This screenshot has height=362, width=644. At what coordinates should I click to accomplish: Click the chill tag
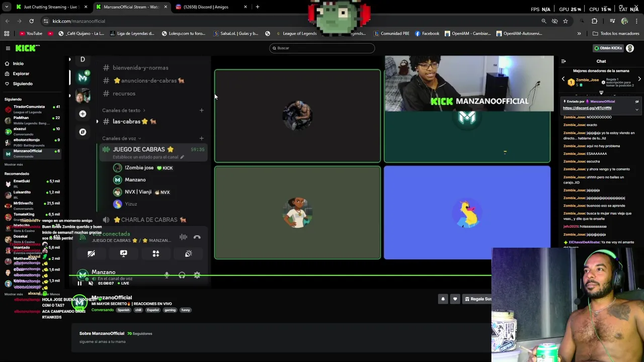click(138, 310)
